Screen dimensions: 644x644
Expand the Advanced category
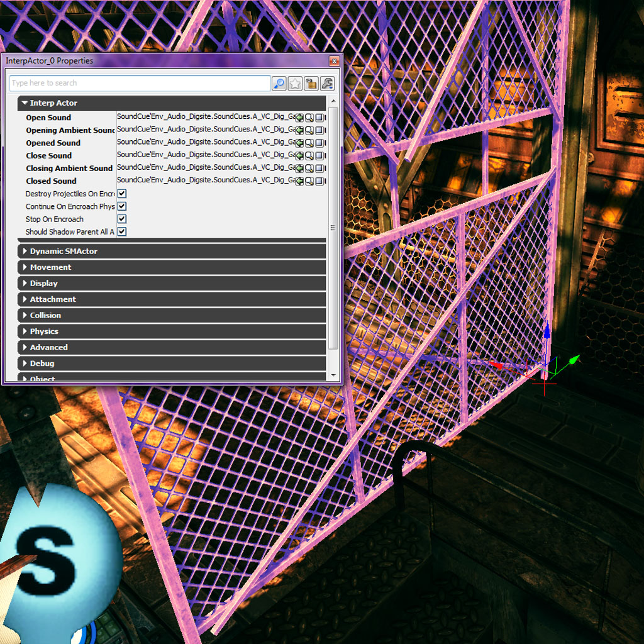point(25,347)
